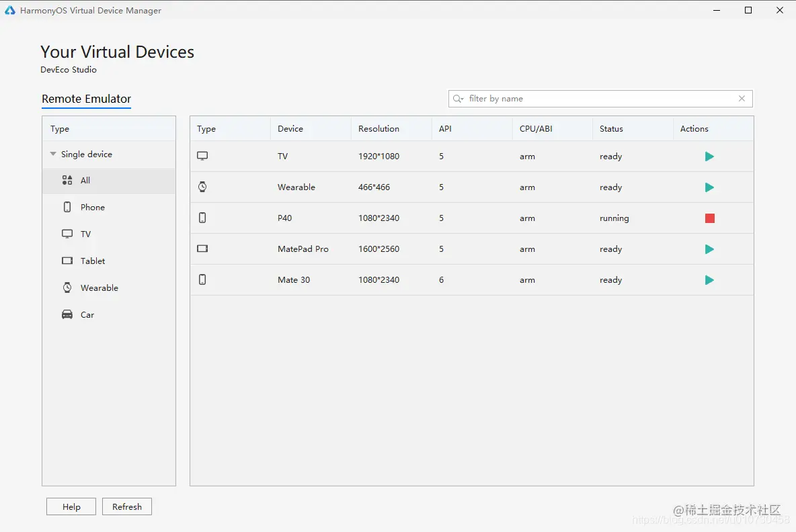This screenshot has width=796, height=532.
Task: Launch the MatePad Pro emulator
Action: [x=709, y=249]
